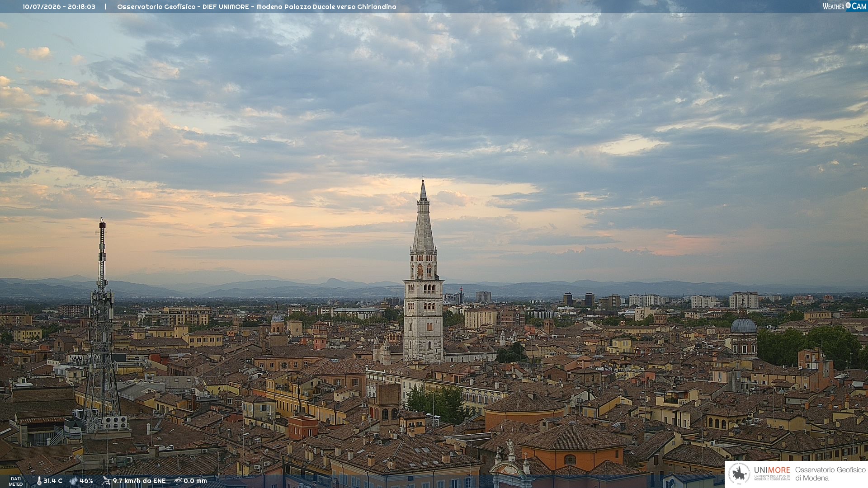Select the 46% humidity value

coord(86,481)
